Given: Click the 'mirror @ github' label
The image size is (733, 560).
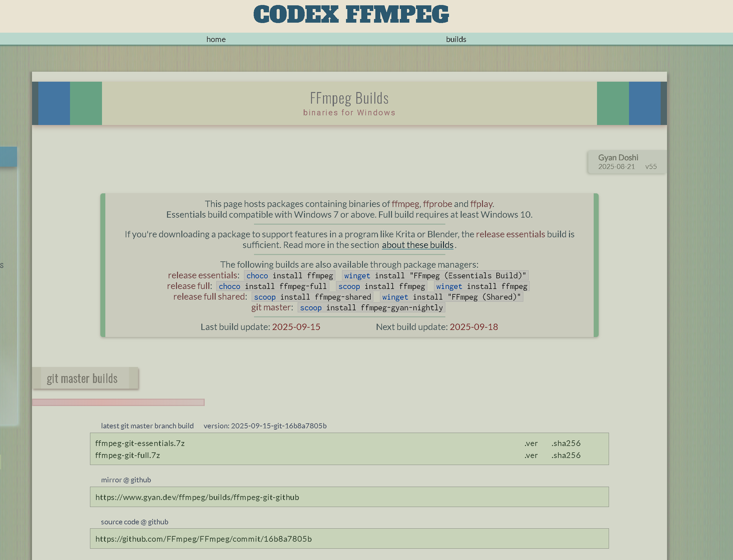Looking at the screenshot, I should click(x=126, y=480).
